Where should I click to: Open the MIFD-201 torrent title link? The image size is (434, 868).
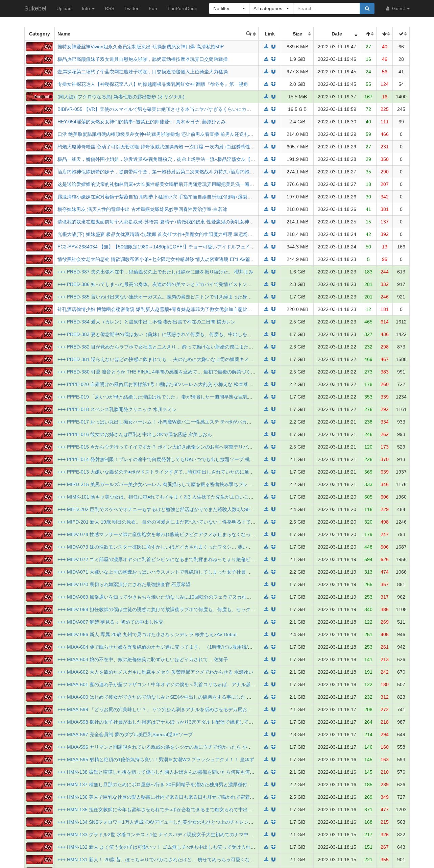pos(156,522)
